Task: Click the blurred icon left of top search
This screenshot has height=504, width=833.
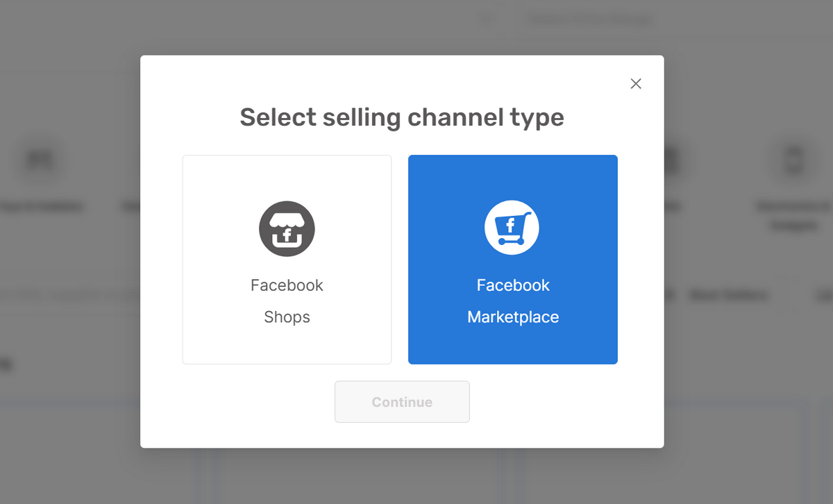Action: pyautogui.click(x=488, y=19)
